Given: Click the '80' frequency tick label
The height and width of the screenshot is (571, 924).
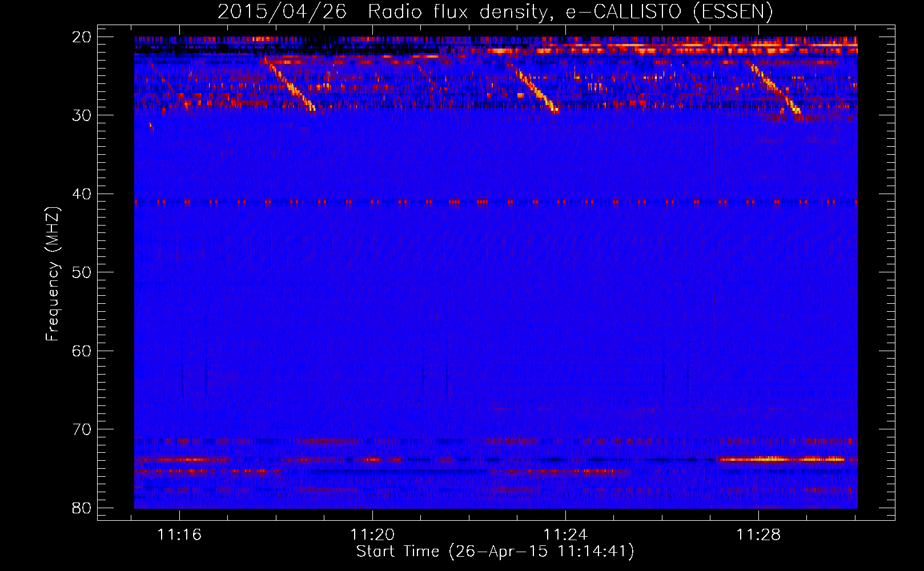Looking at the screenshot, I should point(82,508).
